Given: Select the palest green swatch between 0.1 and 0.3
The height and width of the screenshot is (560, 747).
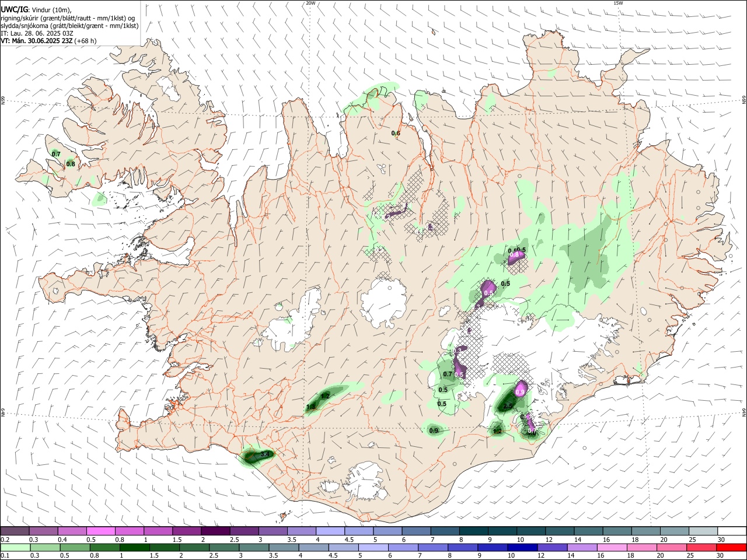Looking at the screenshot, I should point(15,547).
